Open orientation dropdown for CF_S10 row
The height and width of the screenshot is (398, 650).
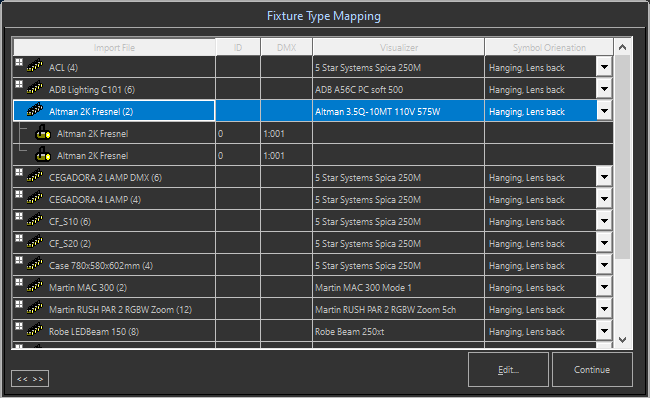point(604,221)
